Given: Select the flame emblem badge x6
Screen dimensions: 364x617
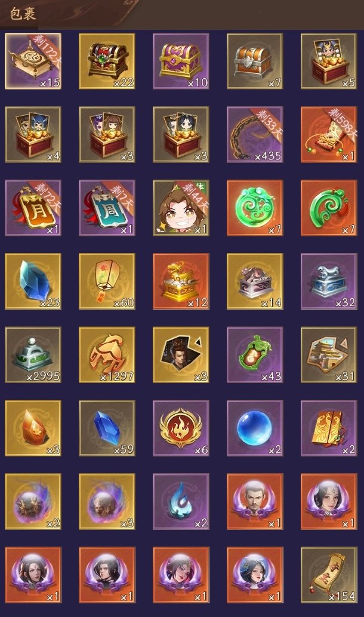Looking at the screenshot, I should tap(181, 428).
